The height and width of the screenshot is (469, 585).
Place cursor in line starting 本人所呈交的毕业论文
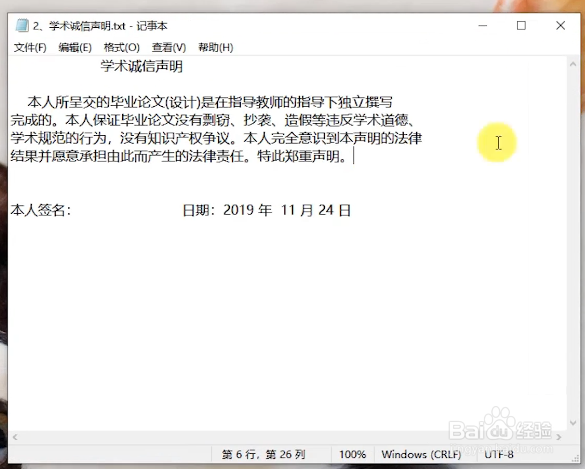210,102
